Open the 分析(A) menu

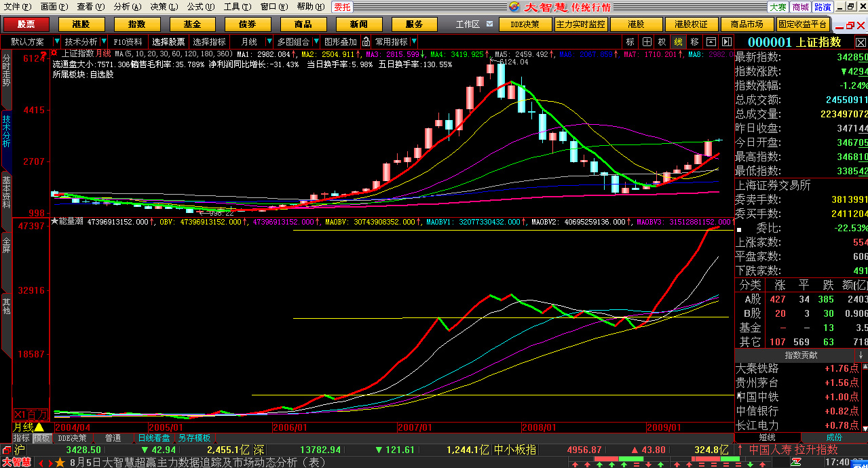click(127, 7)
